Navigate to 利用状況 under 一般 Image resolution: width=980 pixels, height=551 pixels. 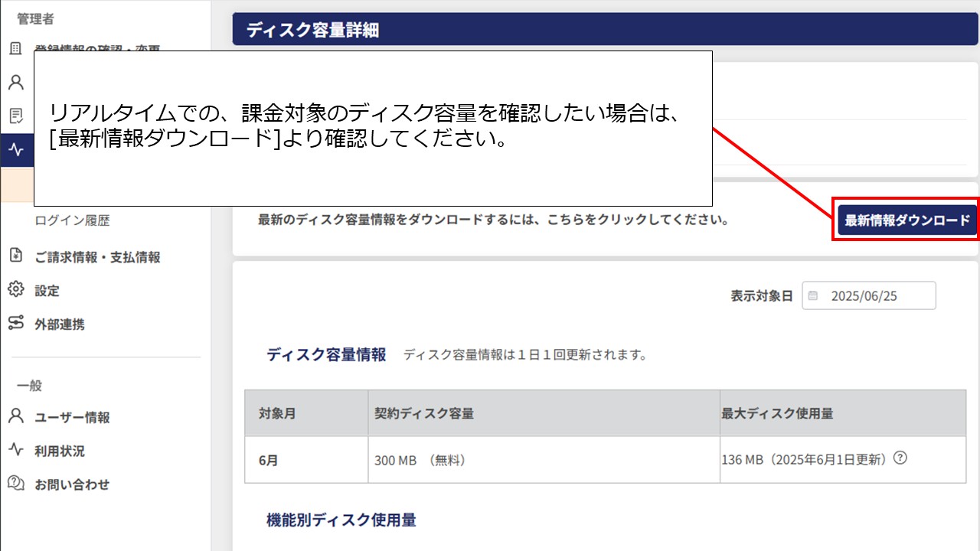pyautogui.click(x=60, y=451)
